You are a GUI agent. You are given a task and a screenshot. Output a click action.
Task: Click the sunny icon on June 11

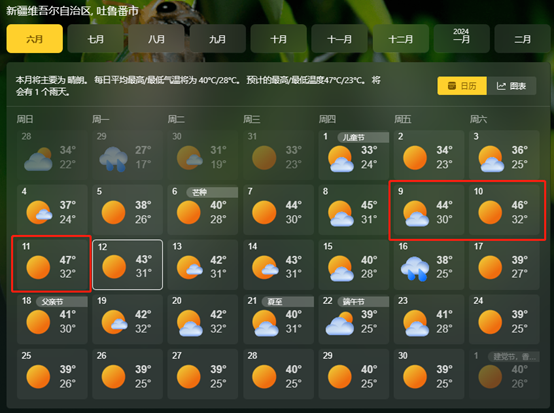tap(38, 267)
